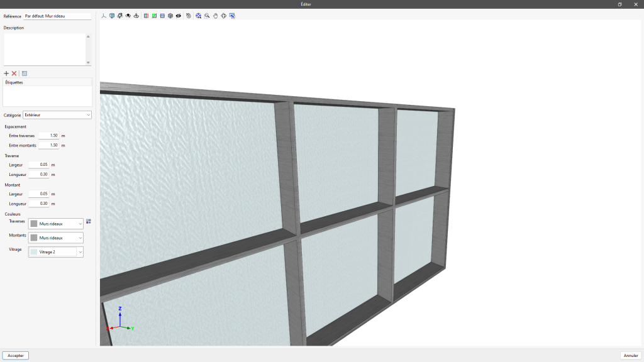Open the étiquettes list editor icon

tap(25, 74)
